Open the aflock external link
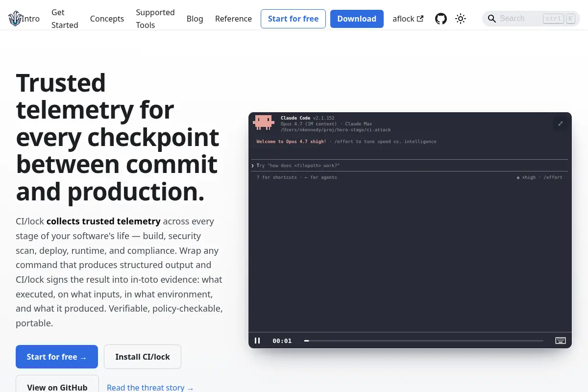This screenshot has height=392, width=588. pyautogui.click(x=408, y=19)
